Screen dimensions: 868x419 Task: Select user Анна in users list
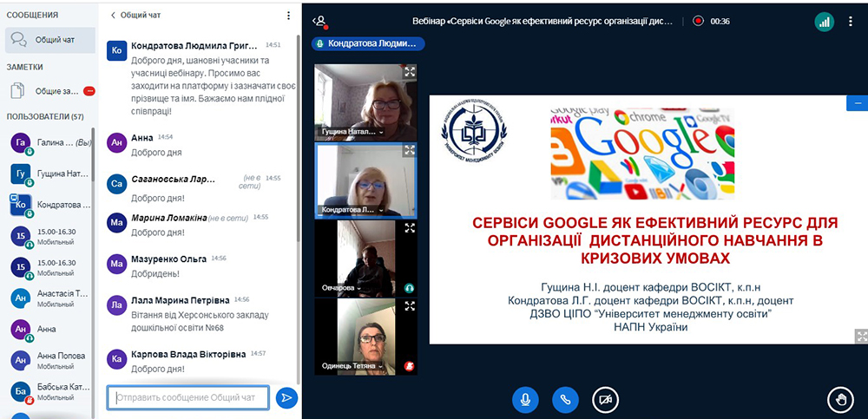[x=49, y=330]
